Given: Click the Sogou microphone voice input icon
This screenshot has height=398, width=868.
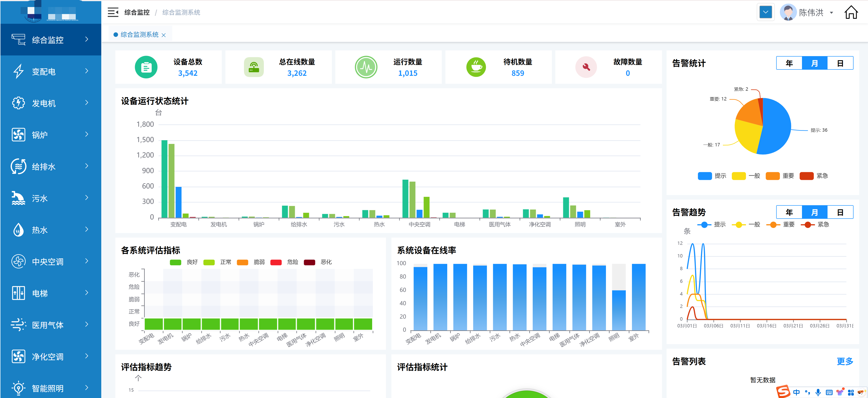Looking at the screenshot, I should [818, 392].
